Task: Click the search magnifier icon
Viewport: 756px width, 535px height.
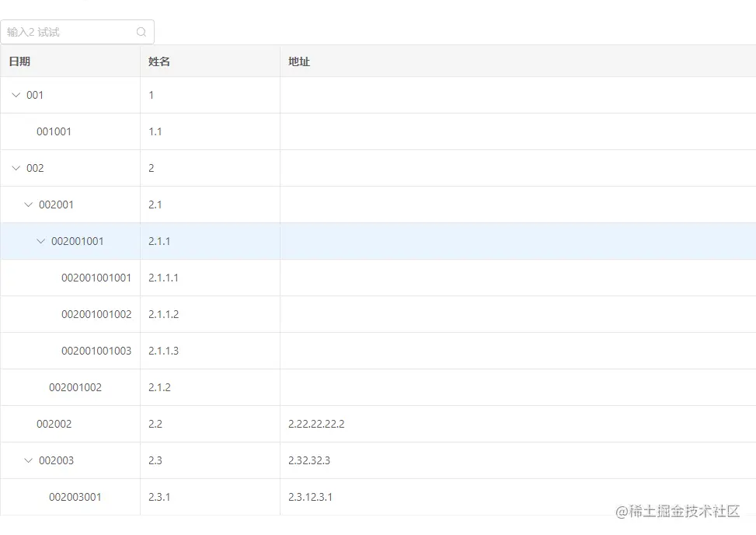Action: 140,31
